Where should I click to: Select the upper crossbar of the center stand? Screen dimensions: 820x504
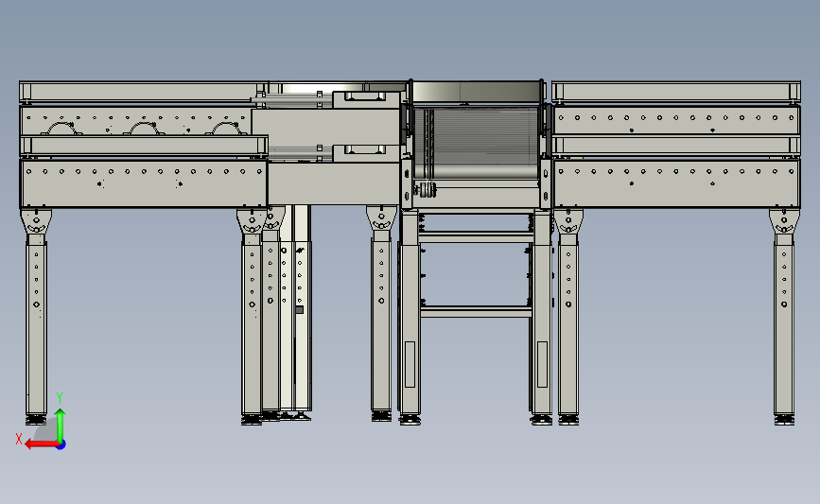476,237
